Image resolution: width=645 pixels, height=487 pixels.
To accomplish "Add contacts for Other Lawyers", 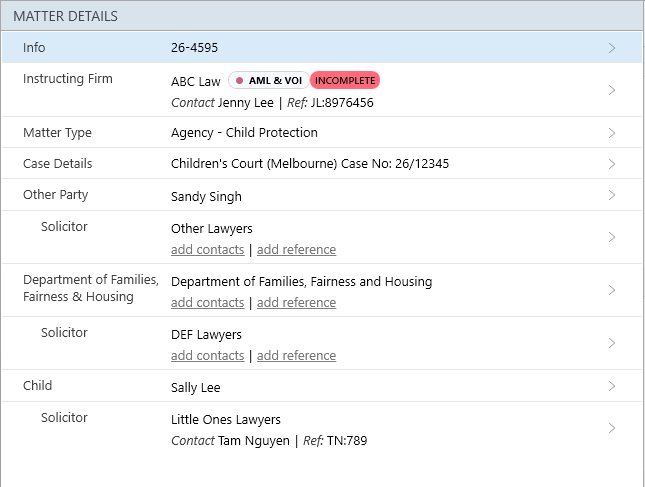I will (x=207, y=250).
